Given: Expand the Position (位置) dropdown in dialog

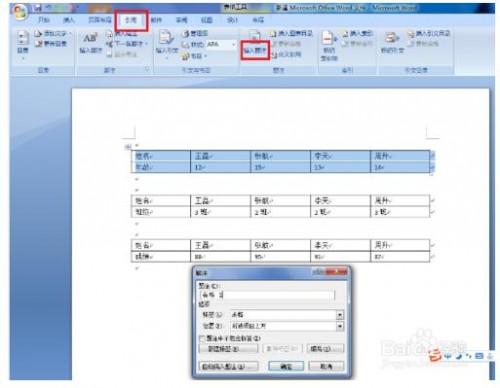Looking at the screenshot, I should click(x=340, y=326).
